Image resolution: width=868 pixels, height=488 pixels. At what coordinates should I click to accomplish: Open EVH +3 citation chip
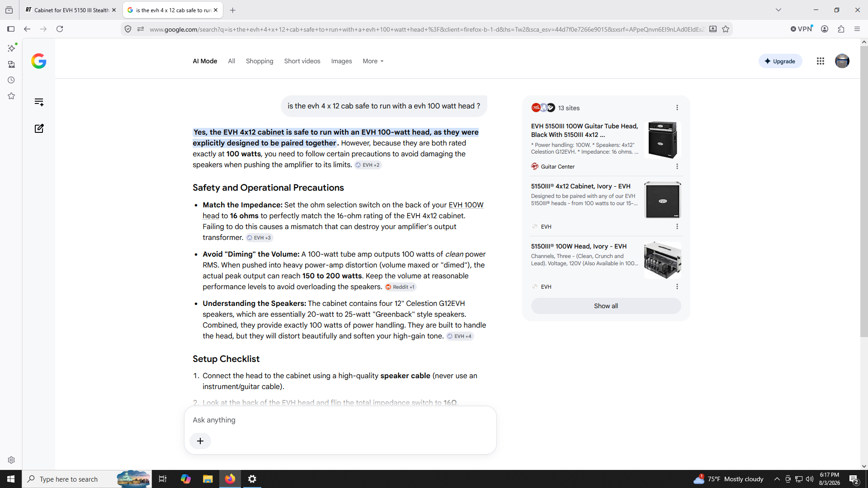pos(259,238)
